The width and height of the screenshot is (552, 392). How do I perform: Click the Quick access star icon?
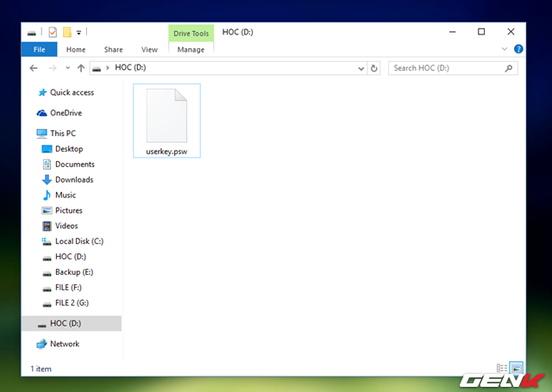tap(42, 92)
